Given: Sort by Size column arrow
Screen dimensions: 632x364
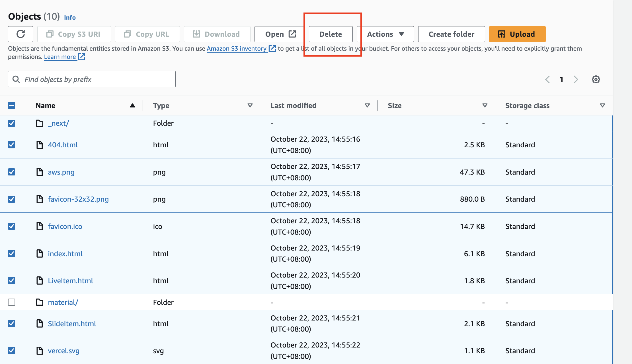Looking at the screenshot, I should pyautogui.click(x=485, y=106).
